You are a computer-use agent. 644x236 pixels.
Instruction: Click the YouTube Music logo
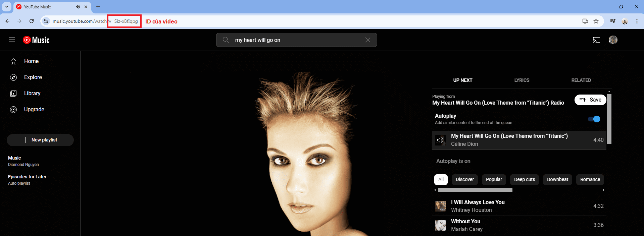point(36,40)
